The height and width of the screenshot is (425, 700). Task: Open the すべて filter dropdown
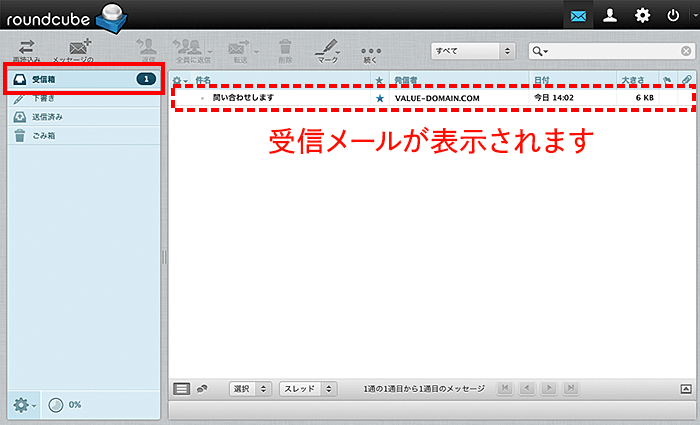click(471, 50)
